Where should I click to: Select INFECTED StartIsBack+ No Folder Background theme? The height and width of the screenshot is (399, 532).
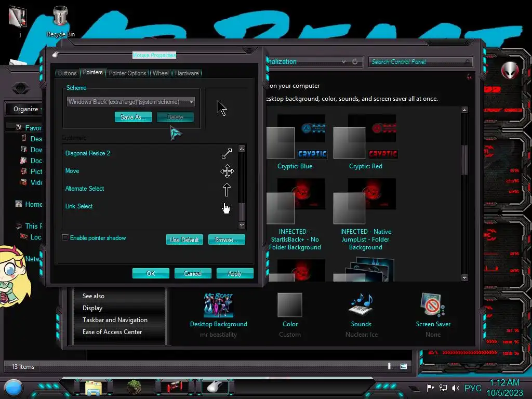pos(295,215)
